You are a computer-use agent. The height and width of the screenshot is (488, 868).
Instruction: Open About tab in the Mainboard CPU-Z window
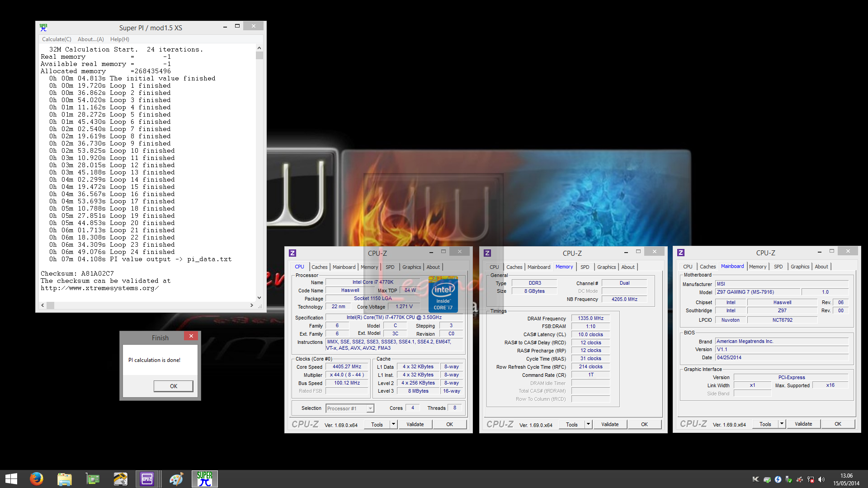pyautogui.click(x=821, y=267)
